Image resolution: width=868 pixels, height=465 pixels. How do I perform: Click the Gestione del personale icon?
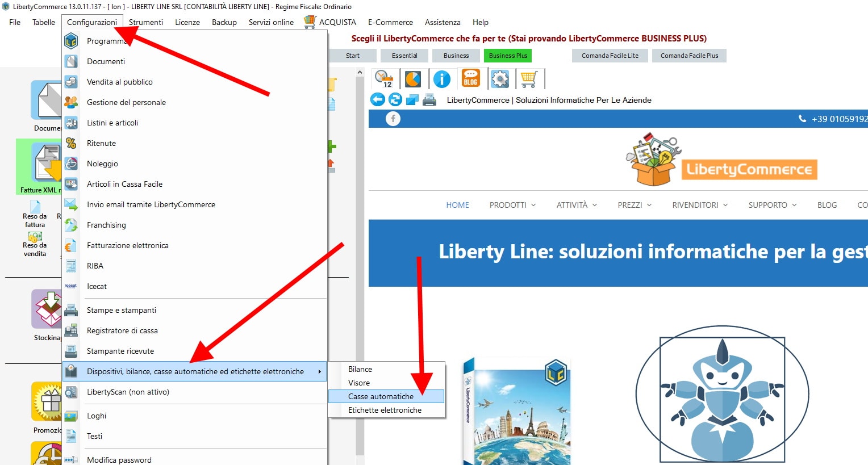(71, 102)
